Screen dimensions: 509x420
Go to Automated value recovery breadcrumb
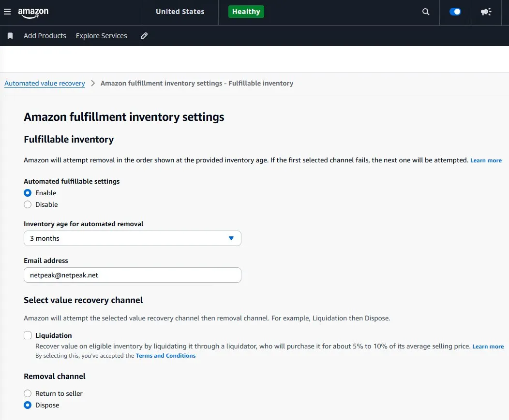pos(45,83)
